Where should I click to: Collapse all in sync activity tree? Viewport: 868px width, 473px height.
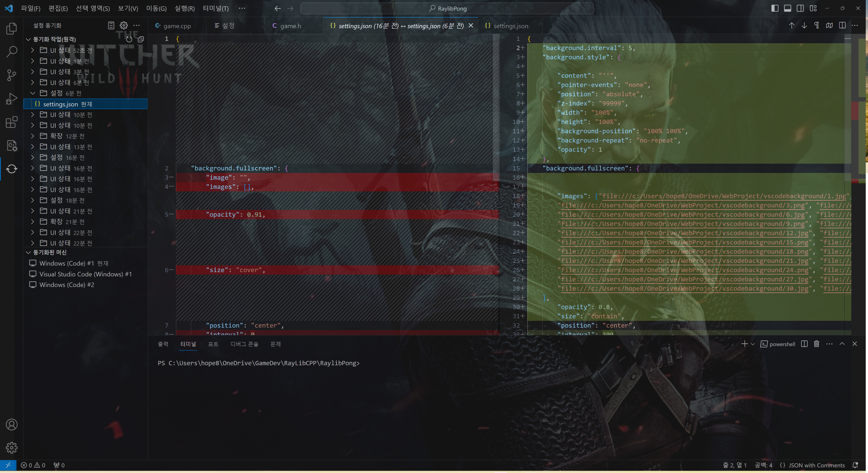(141, 39)
